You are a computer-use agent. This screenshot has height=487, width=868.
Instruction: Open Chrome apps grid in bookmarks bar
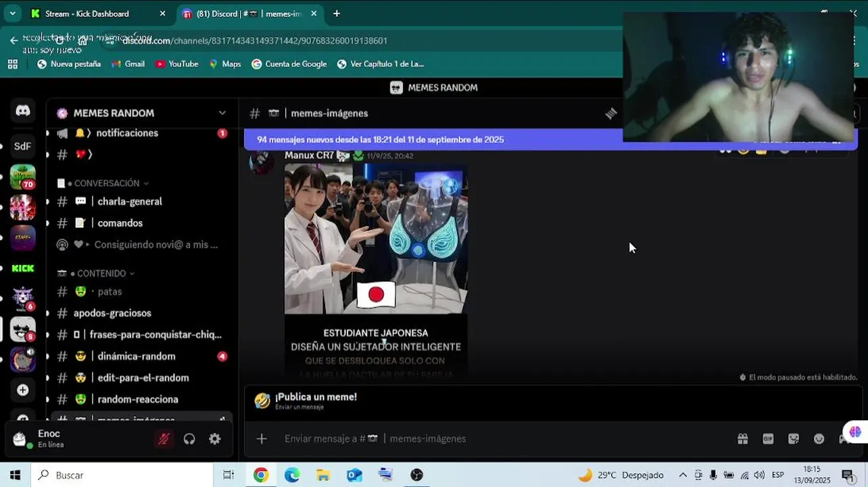point(12,64)
